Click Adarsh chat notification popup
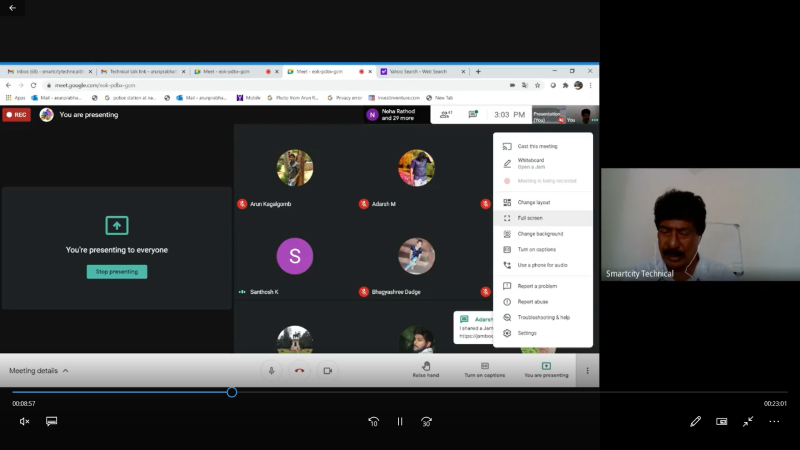800x450 pixels. coord(474,328)
